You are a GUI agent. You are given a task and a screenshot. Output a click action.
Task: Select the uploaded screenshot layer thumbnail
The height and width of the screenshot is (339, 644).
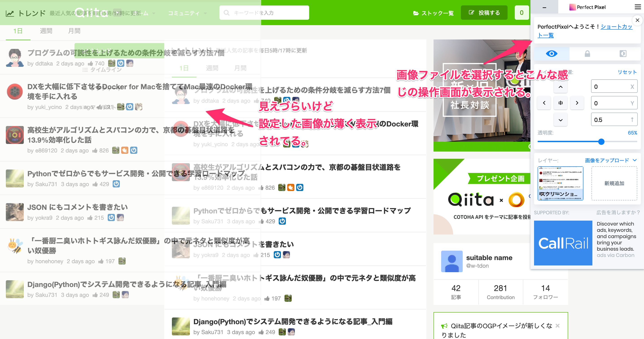pos(560,183)
